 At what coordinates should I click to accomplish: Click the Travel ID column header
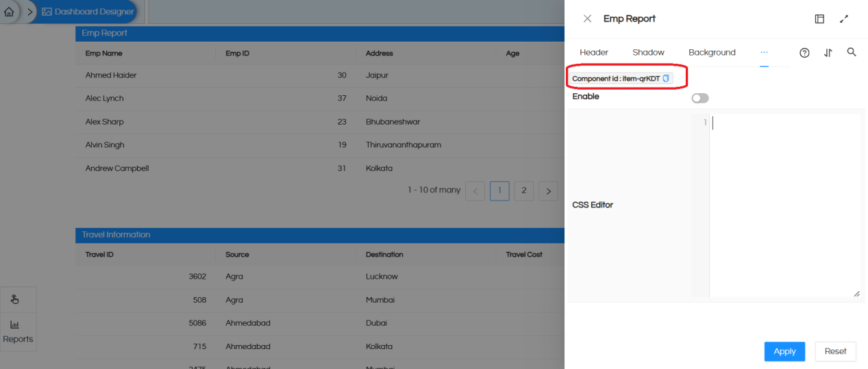click(99, 255)
